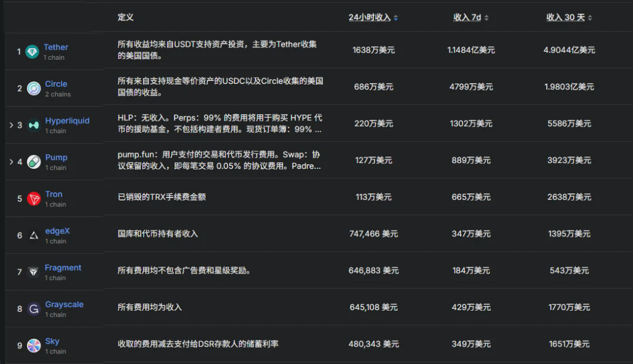Expand the Pump row details
Screen dimensions: 633x364
(x=11, y=161)
